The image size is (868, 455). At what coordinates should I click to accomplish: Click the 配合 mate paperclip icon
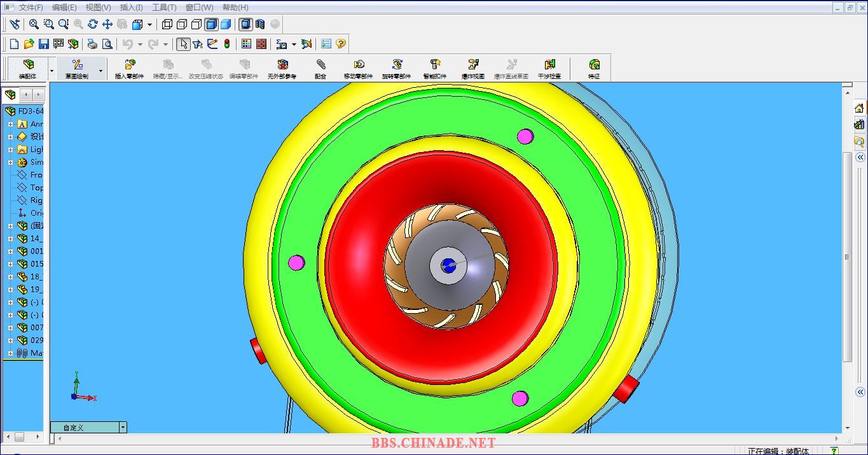[x=320, y=69]
